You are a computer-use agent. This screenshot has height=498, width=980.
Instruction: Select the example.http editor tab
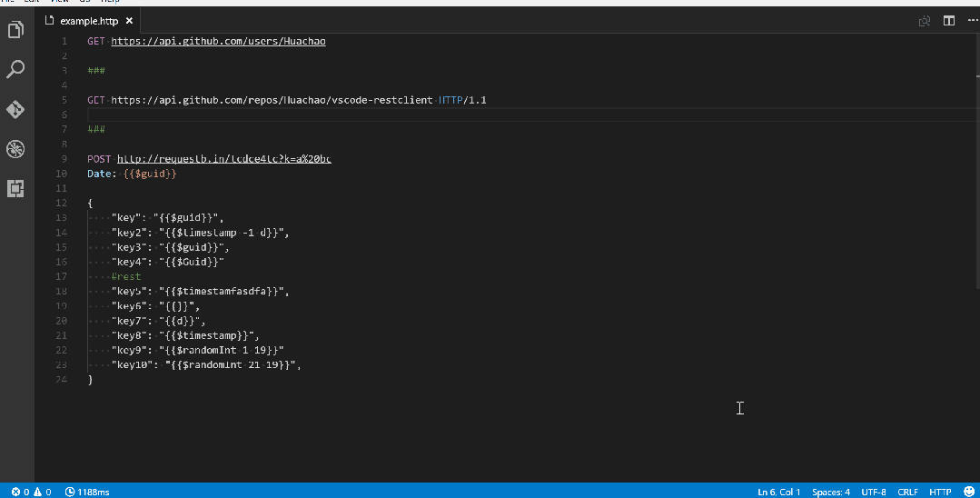(x=88, y=21)
